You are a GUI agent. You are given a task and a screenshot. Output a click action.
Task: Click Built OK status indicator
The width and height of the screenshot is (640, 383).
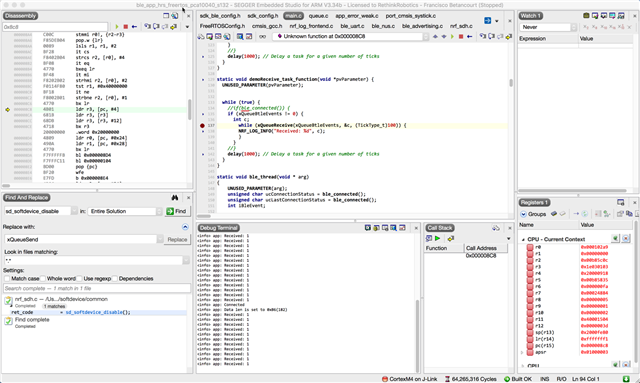[518, 379]
